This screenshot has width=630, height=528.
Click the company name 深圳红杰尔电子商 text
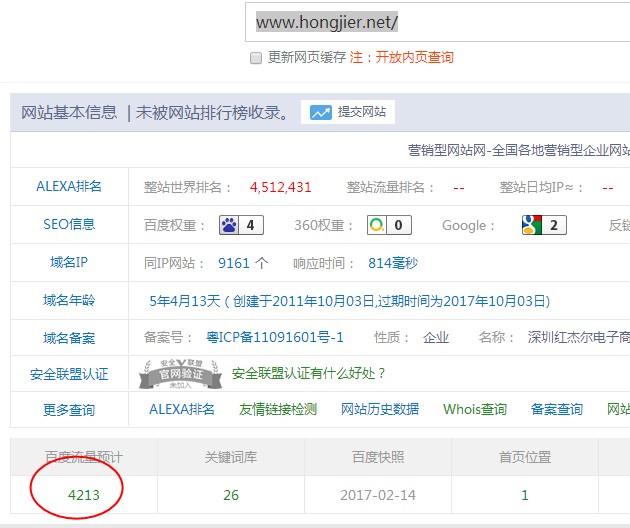579,338
